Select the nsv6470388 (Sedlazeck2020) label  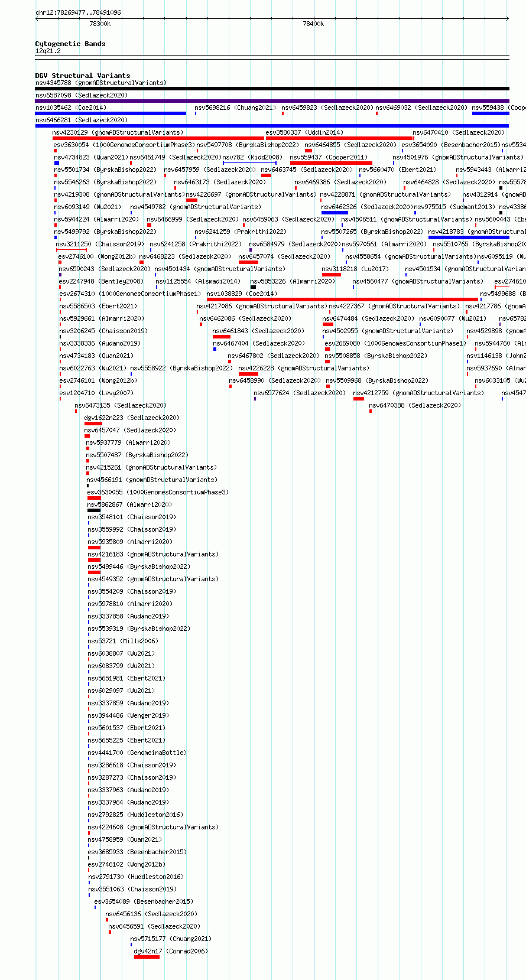(415, 405)
